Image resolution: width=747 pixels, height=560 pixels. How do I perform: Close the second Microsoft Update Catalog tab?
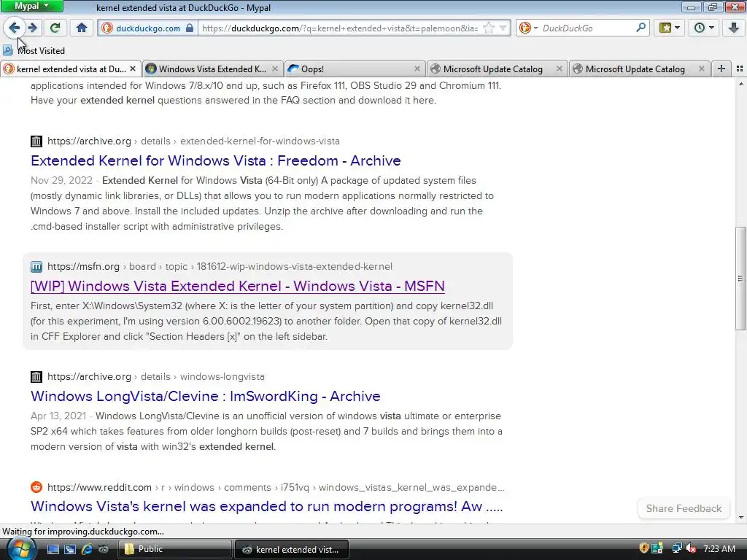click(701, 69)
